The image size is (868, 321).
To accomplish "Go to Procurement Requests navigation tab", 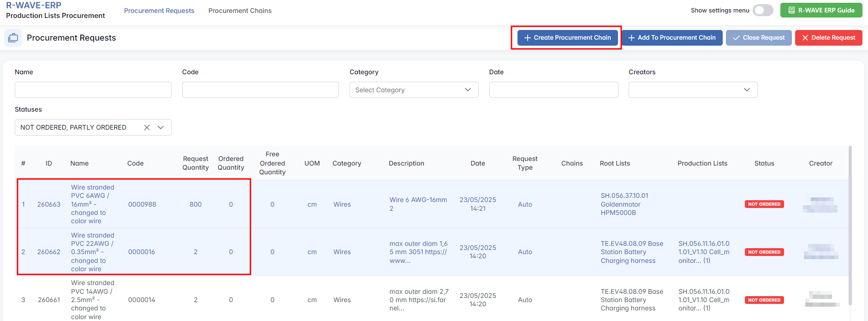I will coord(159,11).
